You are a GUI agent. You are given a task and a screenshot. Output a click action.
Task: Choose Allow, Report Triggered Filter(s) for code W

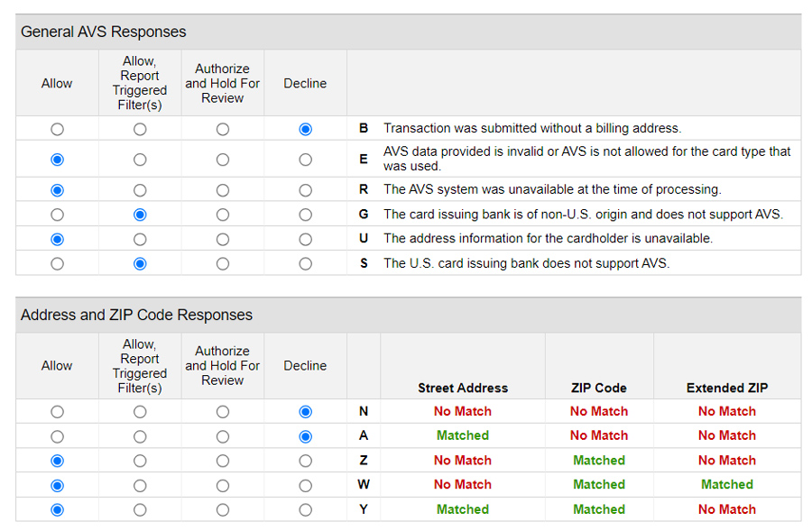click(x=140, y=485)
